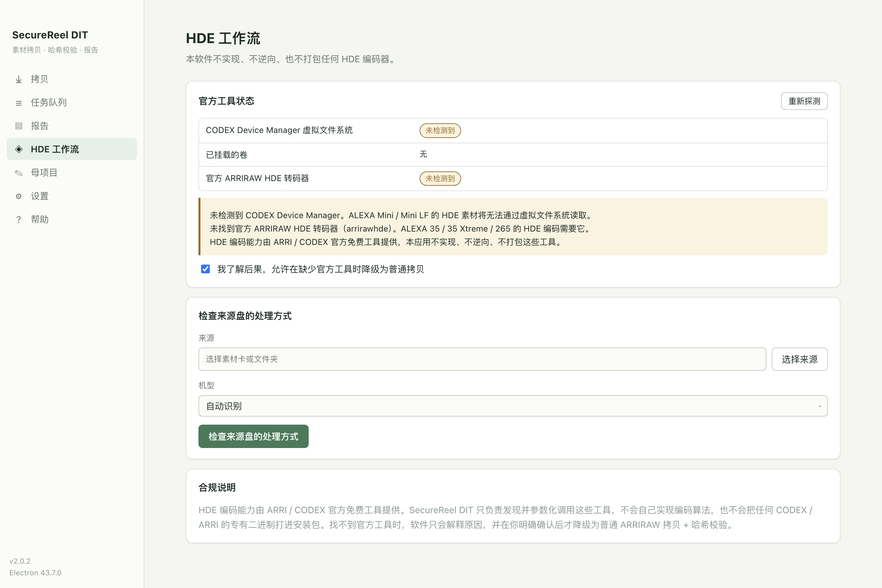Screen dimensions: 882x588
Task: Uncheck 允许在缺少官方工具时降级为普通拷贝 checkbox
Action: 205,269
